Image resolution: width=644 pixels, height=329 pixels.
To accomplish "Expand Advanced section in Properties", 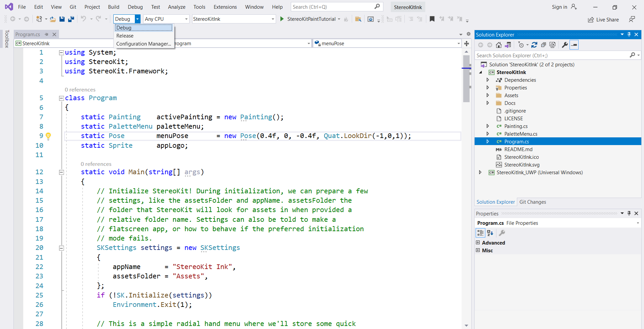I will coord(478,243).
